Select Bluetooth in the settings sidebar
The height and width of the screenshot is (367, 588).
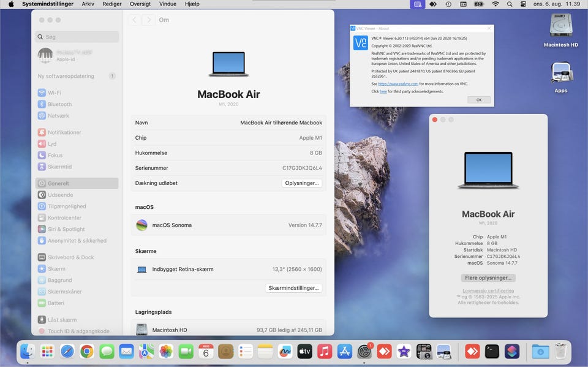tap(59, 104)
